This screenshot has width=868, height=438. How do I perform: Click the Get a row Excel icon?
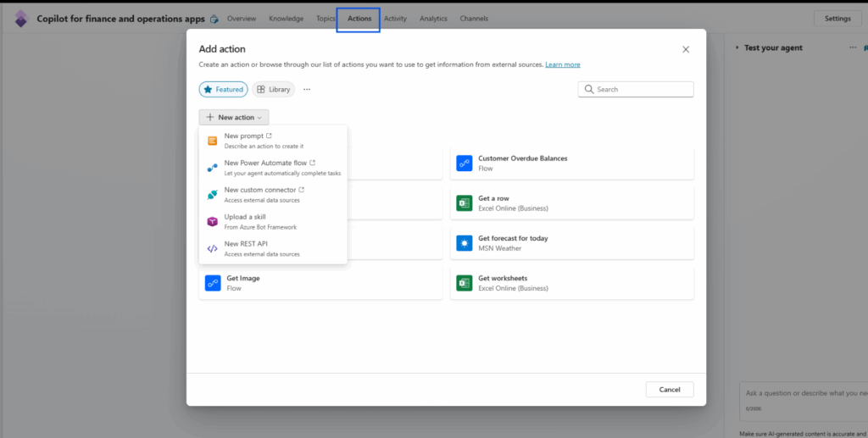464,203
